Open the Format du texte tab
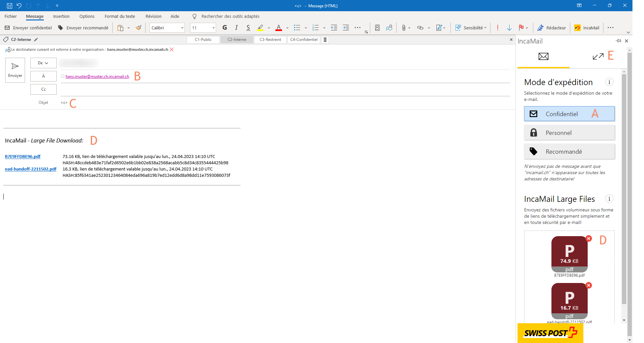This screenshot has width=644, height=343. (x=120, y=16)
